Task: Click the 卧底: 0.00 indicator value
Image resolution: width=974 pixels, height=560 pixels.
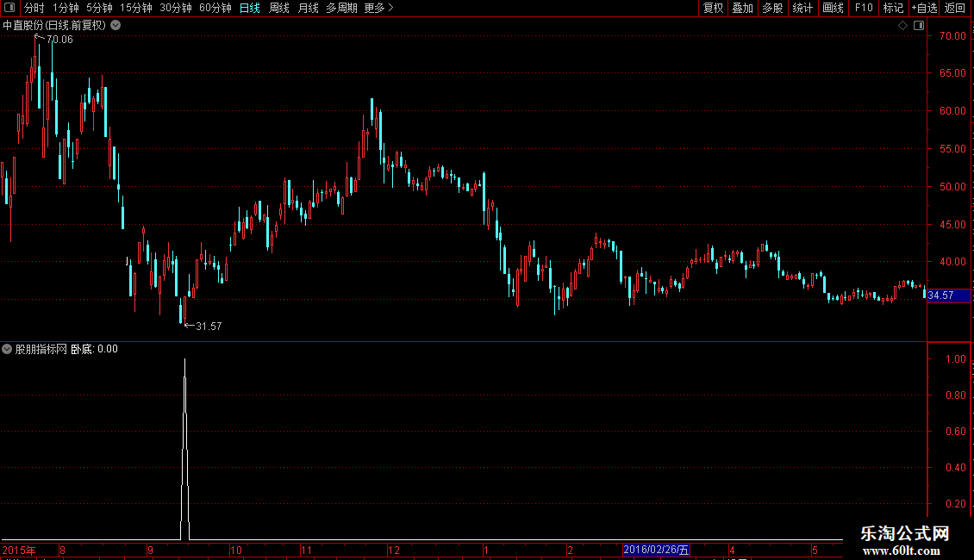Action: tap(94, 349)
